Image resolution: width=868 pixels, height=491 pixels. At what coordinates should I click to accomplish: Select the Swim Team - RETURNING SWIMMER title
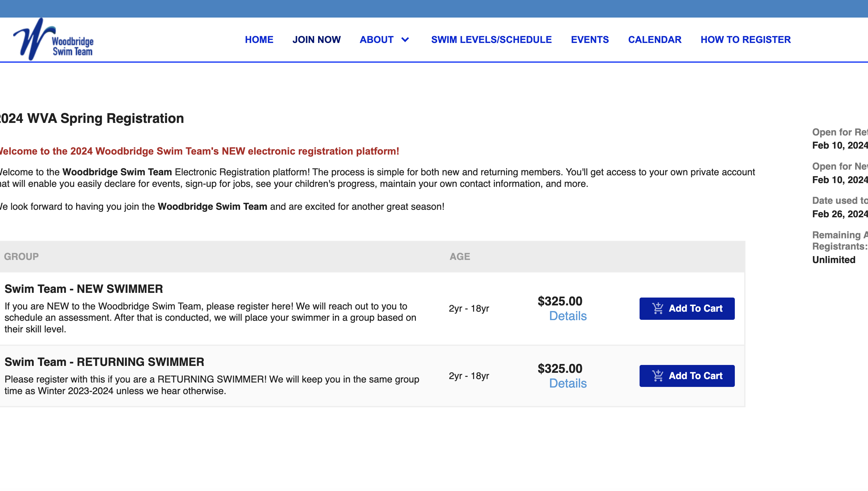(104, 362)
